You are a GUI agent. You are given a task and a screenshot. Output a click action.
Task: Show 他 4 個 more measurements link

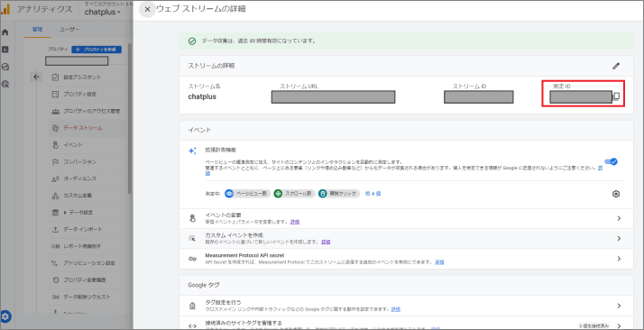(x=373, y=193)
